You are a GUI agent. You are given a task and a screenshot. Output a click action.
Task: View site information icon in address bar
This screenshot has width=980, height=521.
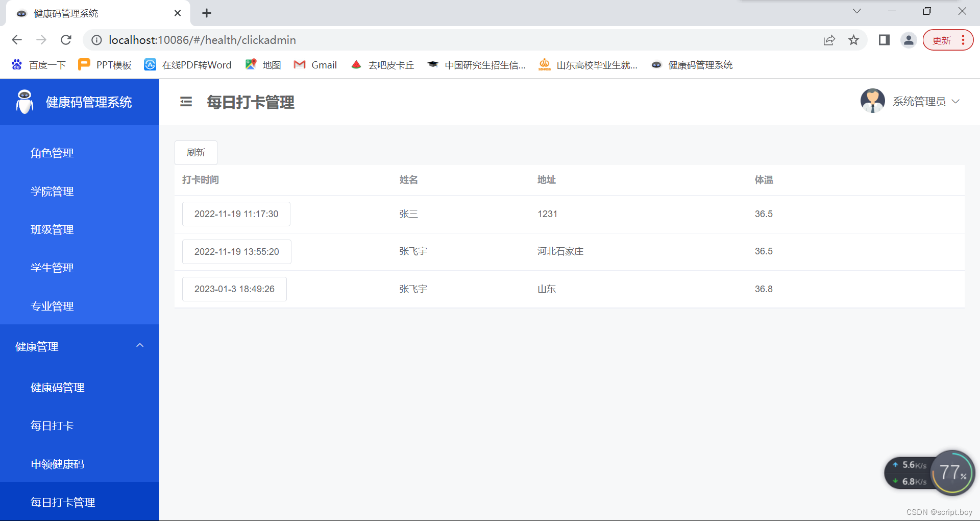[x=96, y=40]
